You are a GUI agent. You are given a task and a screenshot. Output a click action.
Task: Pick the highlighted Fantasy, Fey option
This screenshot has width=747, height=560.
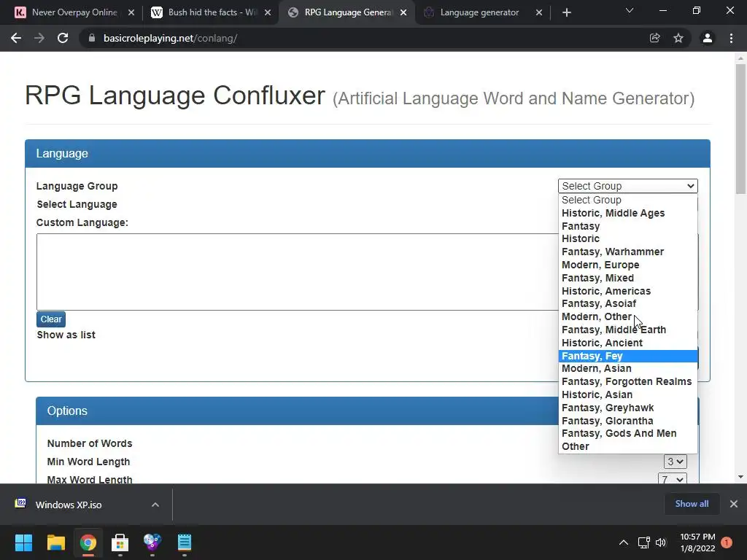click(x=627, y=356)
